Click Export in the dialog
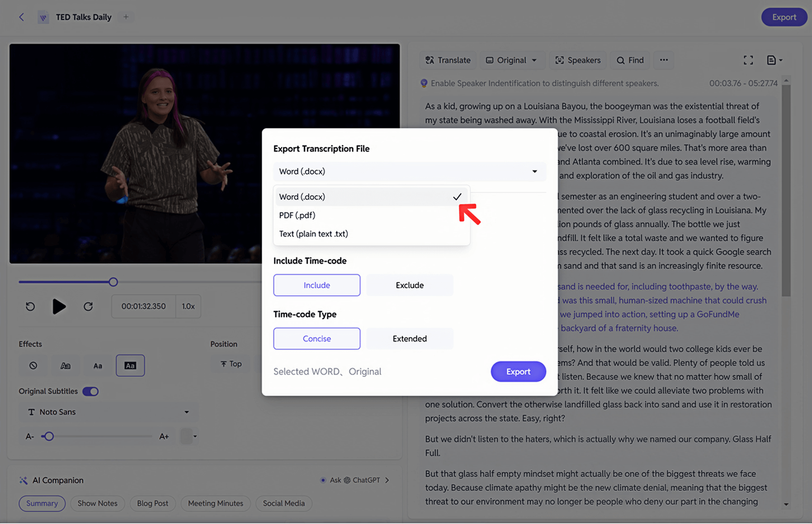812x524 pixels. pos(518,372)
